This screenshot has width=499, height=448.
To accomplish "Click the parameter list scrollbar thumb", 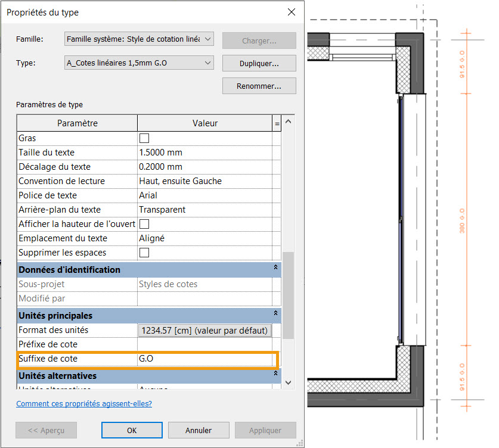I will pyautogui.click(x=289, y=295).
